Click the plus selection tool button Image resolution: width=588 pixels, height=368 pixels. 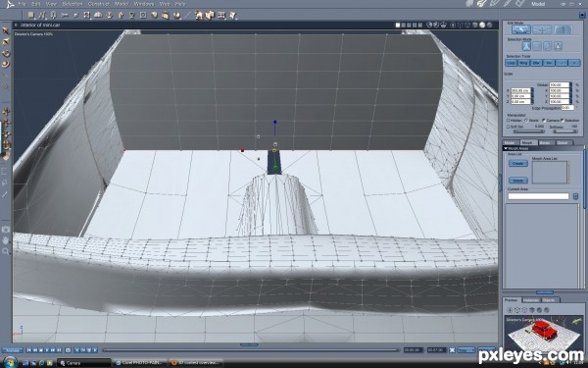click(574, 63)
